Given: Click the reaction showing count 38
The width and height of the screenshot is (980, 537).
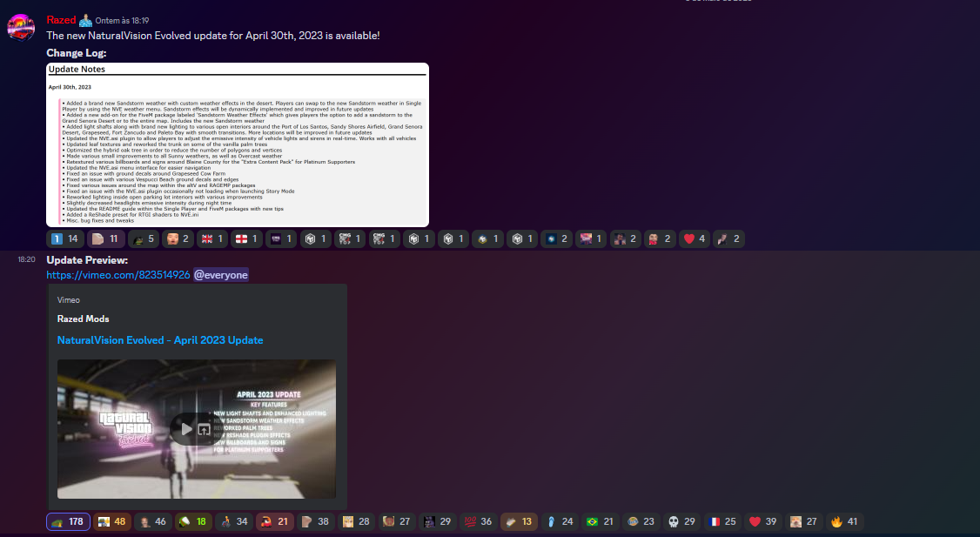Looking at the screenshot, I should (x=315, y=521).
